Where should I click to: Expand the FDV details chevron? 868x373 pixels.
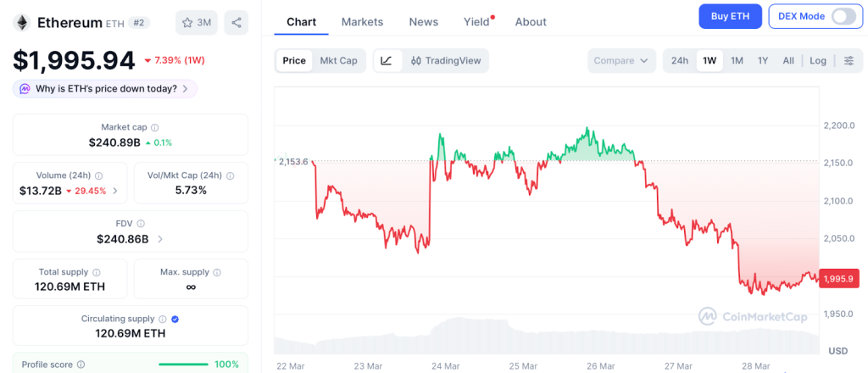click(x=160, y=239)
